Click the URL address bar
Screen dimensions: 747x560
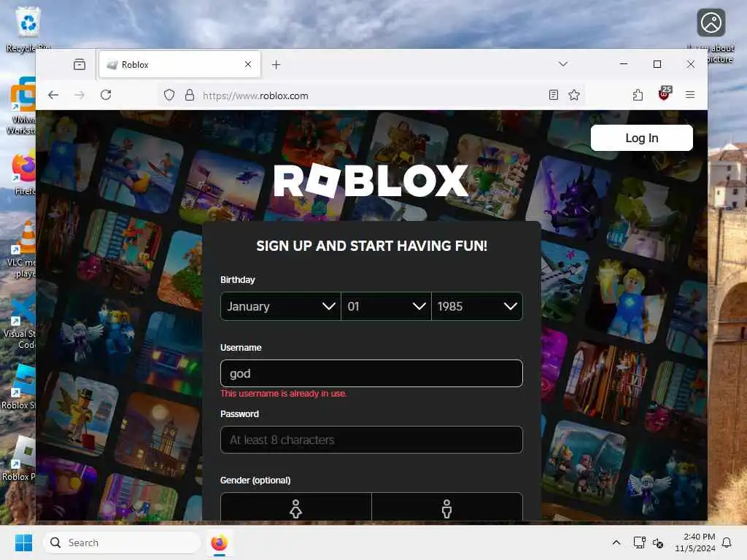(371, 96)
